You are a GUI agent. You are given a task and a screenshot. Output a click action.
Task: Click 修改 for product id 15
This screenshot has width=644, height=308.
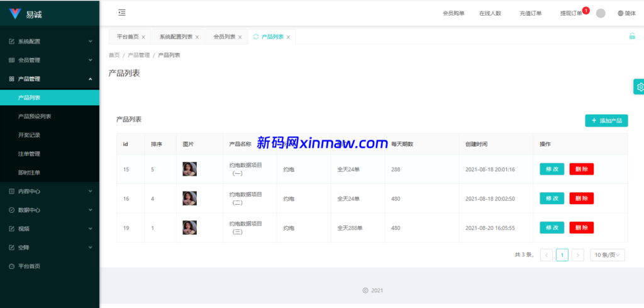(552, 169)
